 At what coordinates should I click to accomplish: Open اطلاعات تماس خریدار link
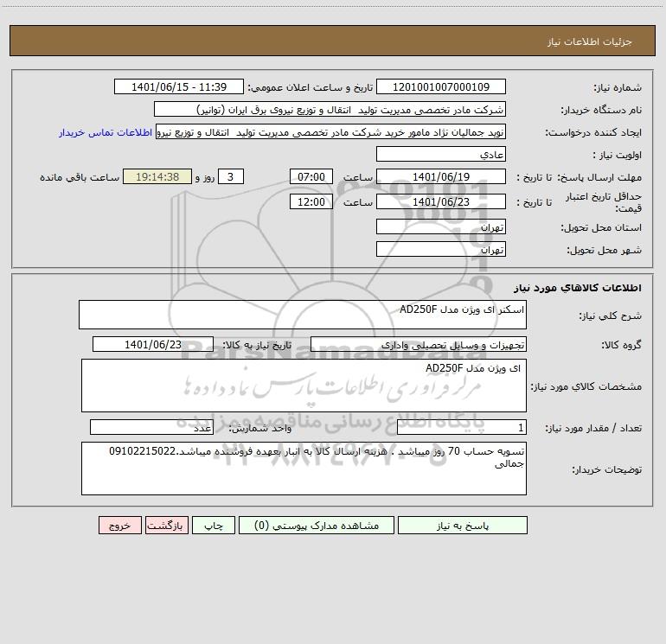(106, 132)
